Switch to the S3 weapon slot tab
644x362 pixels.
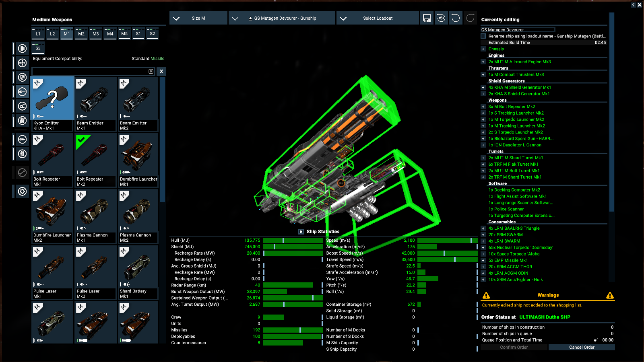[x=38, y=48]
